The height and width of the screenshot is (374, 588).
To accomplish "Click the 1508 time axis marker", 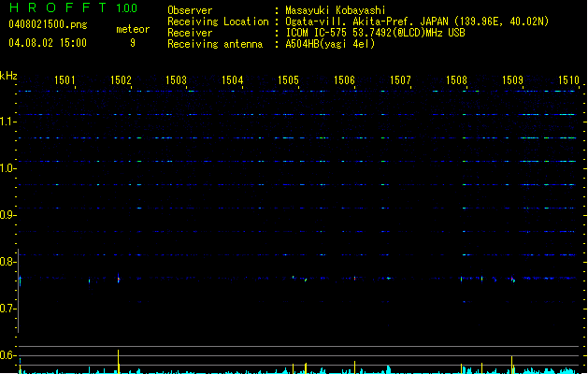I will coord(456,80).
